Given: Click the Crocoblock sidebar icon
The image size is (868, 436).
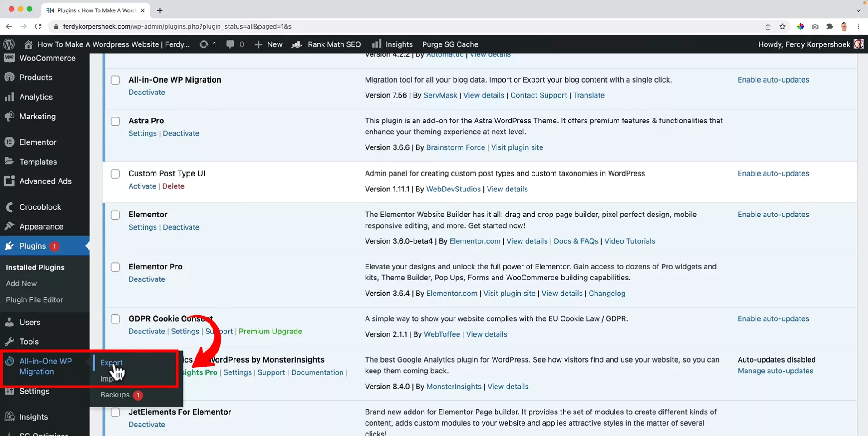Looking at the screenshot, I should coord(40,206).
